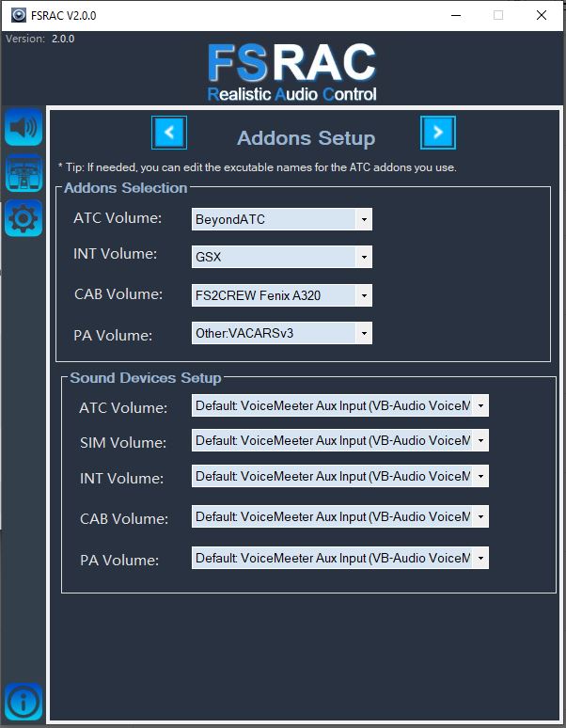Click the Version 2.0.0 label
The width and height of the screenshot is (566, 728).
pos(39,39)
